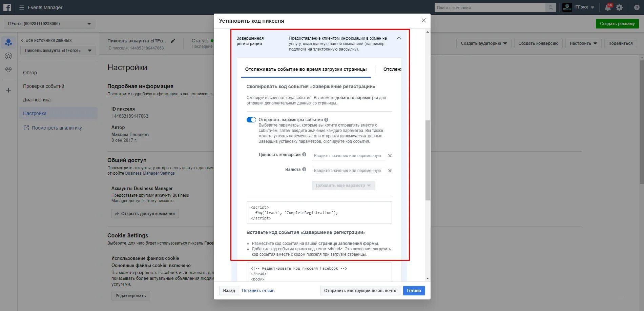Image resolution: width=644 pixels, height=311 pixels.
Task: Click the ITForce company avatar
Action: [x=567, y=7]
